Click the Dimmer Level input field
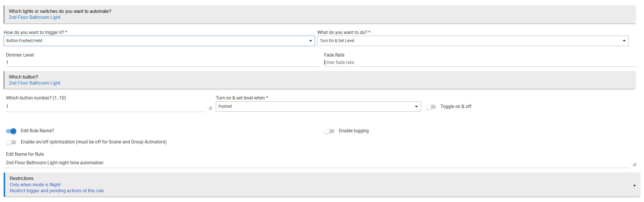 pos(162,63)
